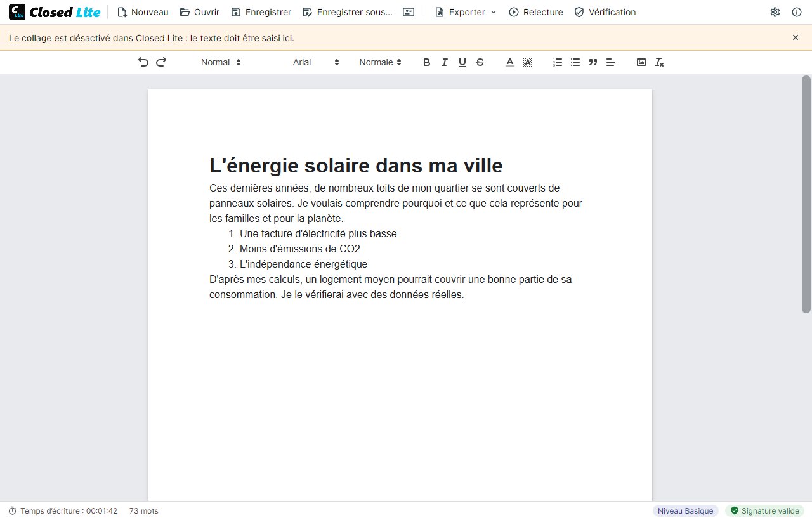Open the identity card icon in toolbar
This screenshot has width=812, height=520.
409,12
